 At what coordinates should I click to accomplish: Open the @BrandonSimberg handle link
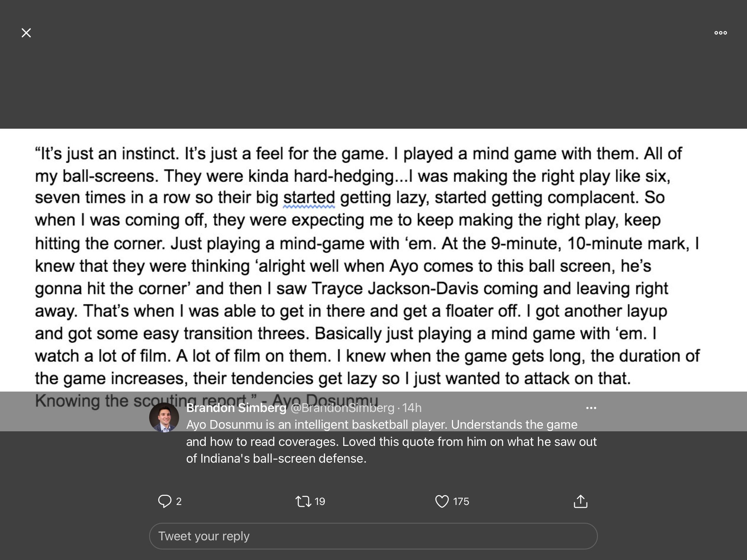(x=342, y=408)
